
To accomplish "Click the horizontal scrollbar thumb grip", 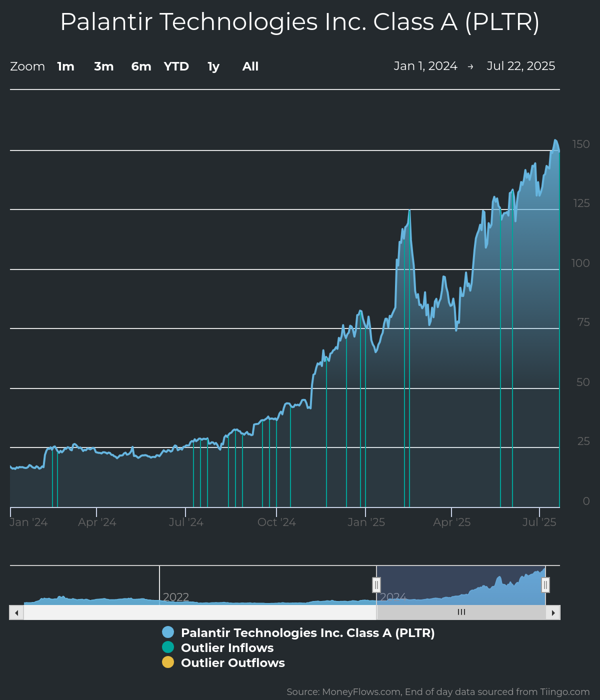I will (461, 612).
